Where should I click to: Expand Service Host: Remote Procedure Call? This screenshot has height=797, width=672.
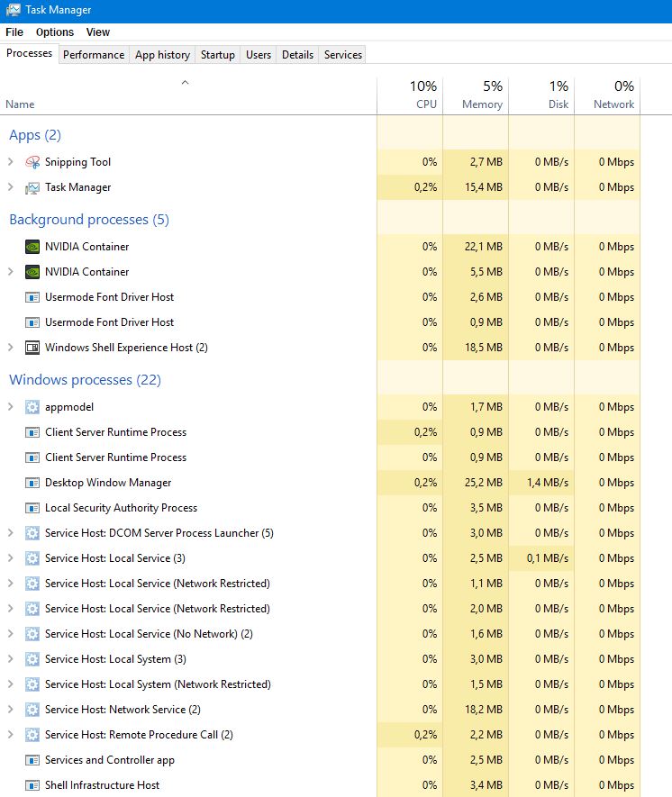(10, 735)
